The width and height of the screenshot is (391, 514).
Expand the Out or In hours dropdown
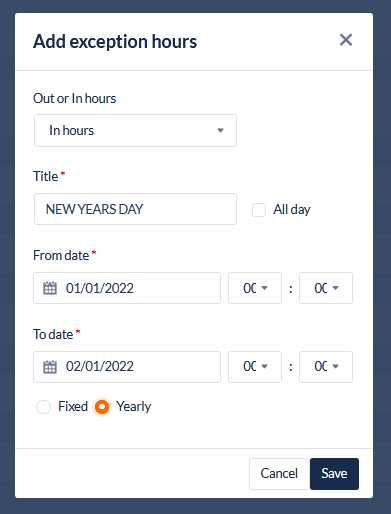135,130
